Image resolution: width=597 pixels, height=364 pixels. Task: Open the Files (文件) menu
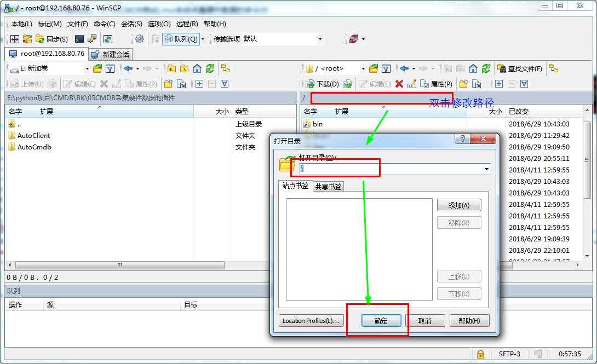[x=78, y=24]
